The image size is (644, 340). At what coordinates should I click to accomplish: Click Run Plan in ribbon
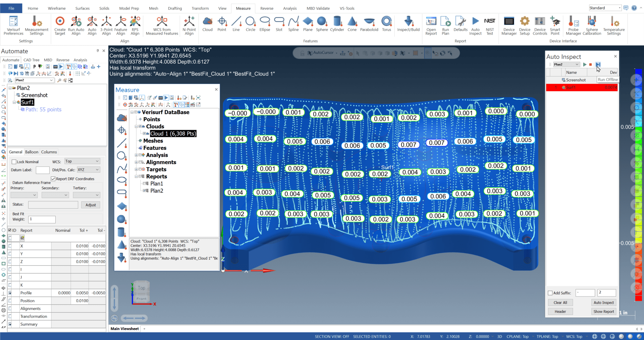tap(445, 25)
